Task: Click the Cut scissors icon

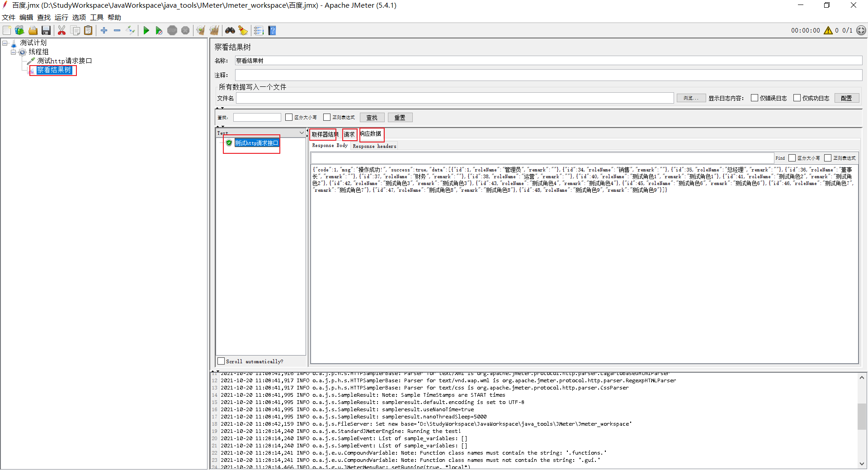Action: coord(62,30)
